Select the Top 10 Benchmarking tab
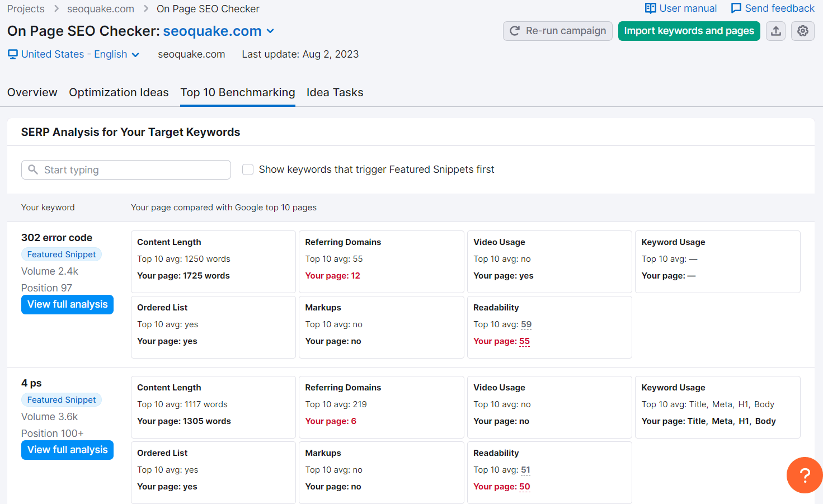The width and height of the screenshot is (823, 504). pos(238,92)
